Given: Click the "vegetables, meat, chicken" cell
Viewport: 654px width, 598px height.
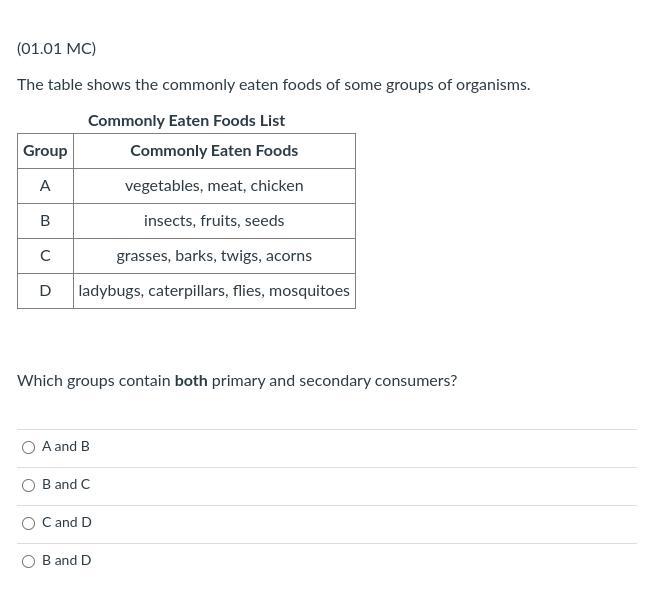Looking at the screenshot, I should click(214, 186).
